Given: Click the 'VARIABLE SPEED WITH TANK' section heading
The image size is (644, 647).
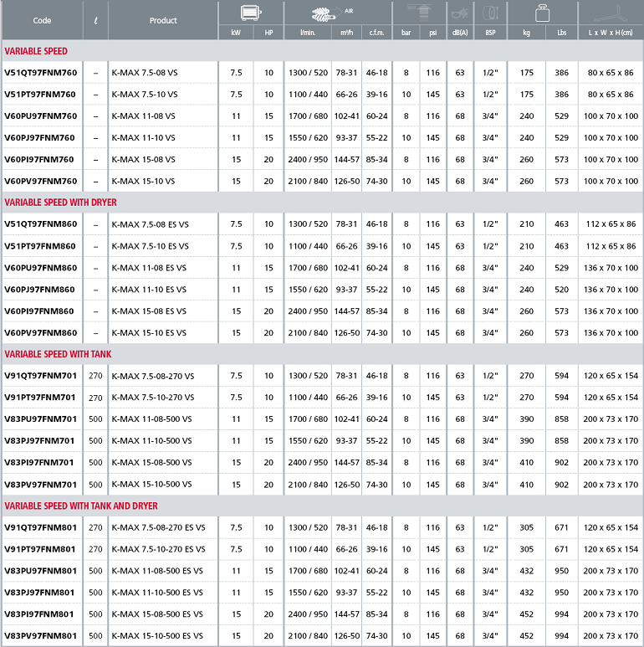Looking at the screenshot, I should coord(58,354).
